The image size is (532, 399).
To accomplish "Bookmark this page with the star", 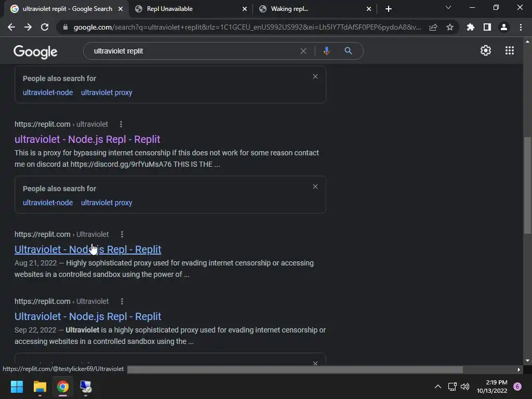I will click(x=450, y=27).
